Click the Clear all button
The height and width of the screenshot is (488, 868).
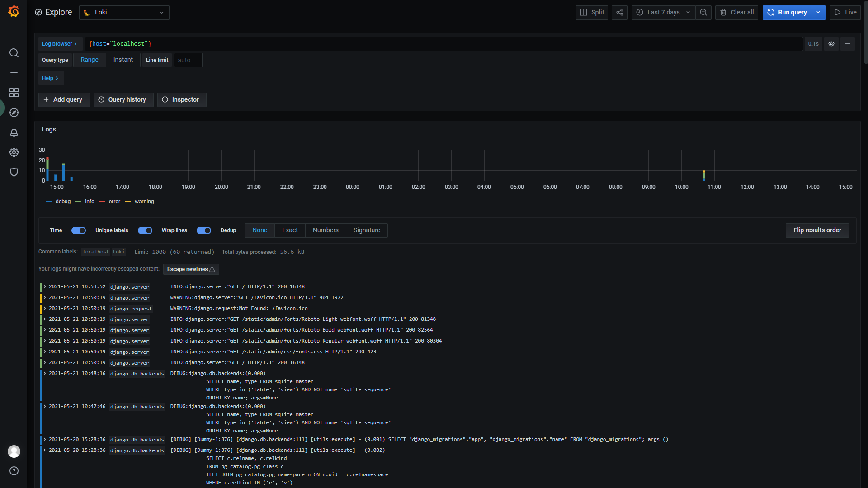click(x=737, y=13)
